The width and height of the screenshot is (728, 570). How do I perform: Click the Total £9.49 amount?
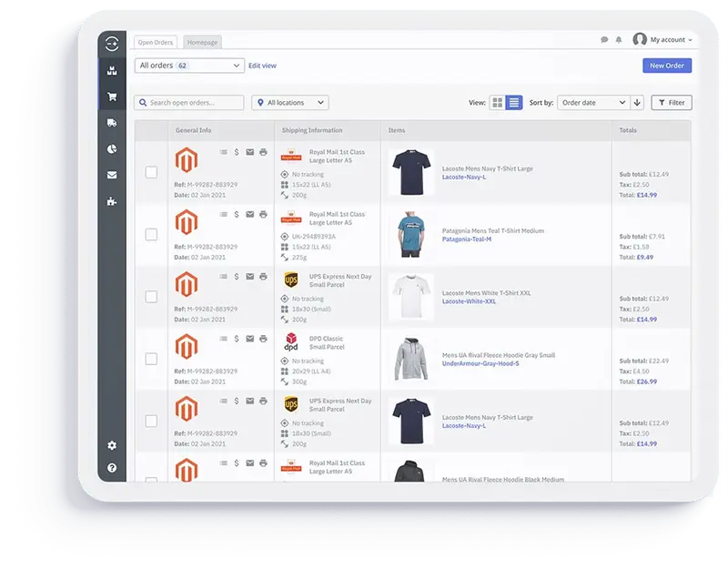(x=645, y=257)
